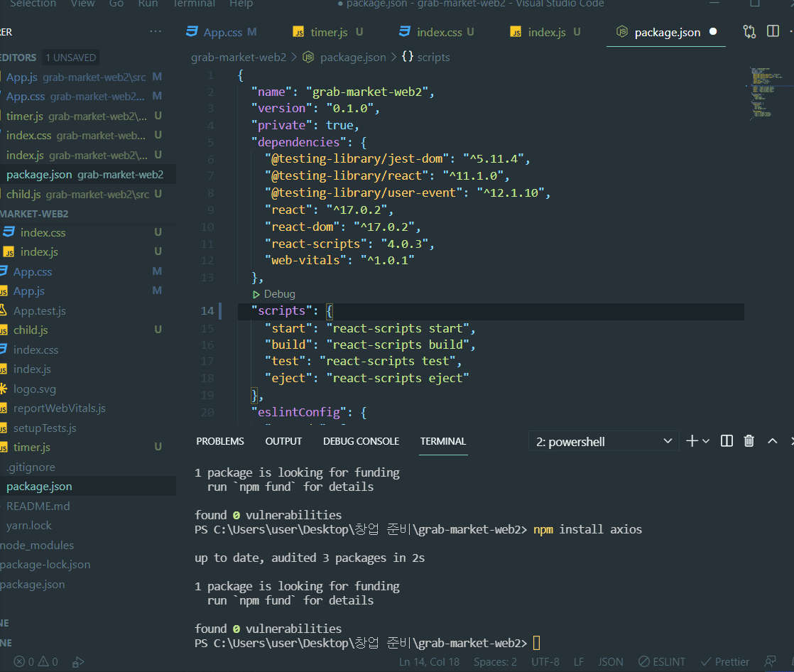Click the CSS icon on App.css tab

(192, 31)
